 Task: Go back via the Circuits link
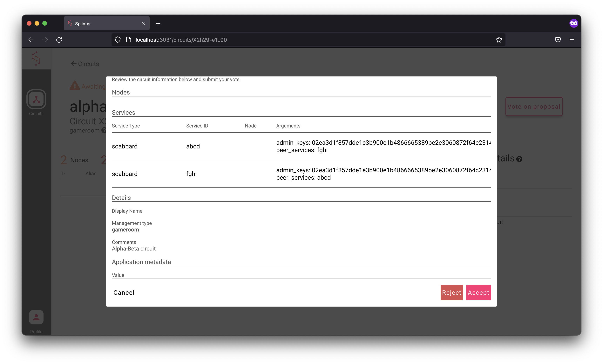point(85,64)
